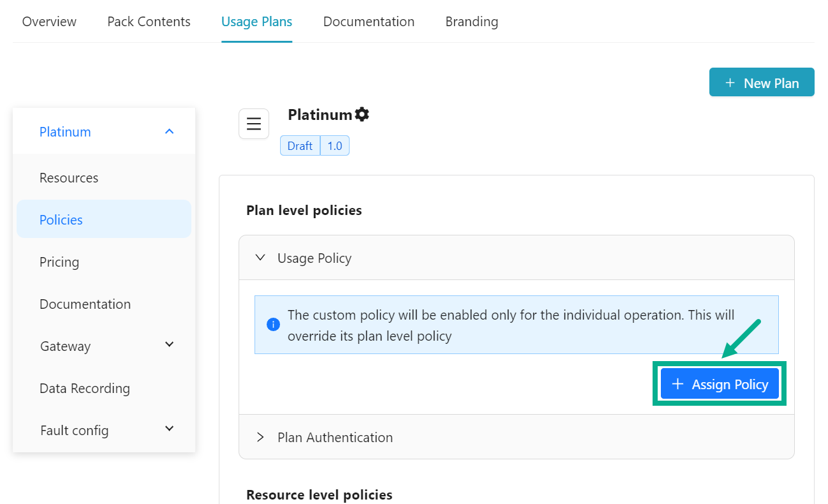Click the blue info icon in notice
The height and width of the screenshot is (504, 828).
(273, 325)
